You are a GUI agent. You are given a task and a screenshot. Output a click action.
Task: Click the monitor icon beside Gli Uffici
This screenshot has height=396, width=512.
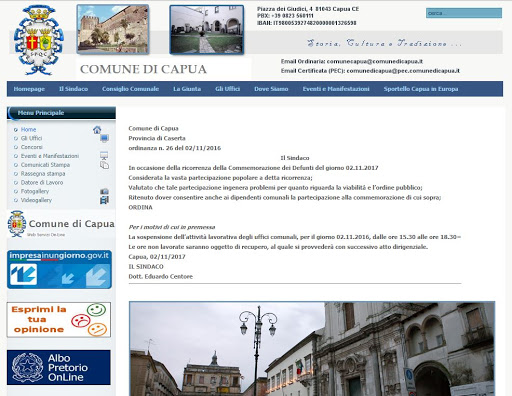[x=104, y=138]
